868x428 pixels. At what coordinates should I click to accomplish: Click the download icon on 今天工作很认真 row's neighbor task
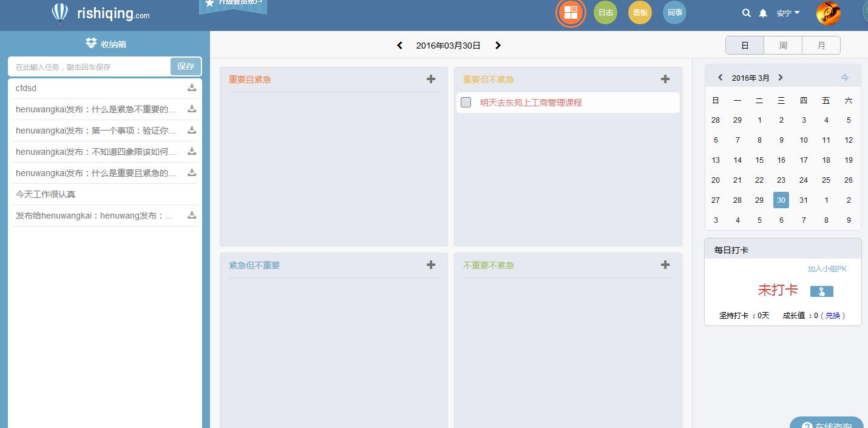(x=192, y=216)
